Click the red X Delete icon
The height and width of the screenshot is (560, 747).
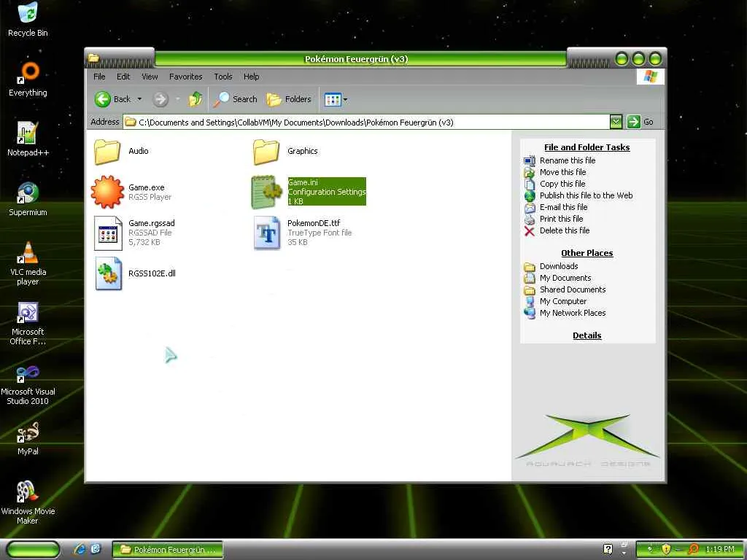(530, 231)
